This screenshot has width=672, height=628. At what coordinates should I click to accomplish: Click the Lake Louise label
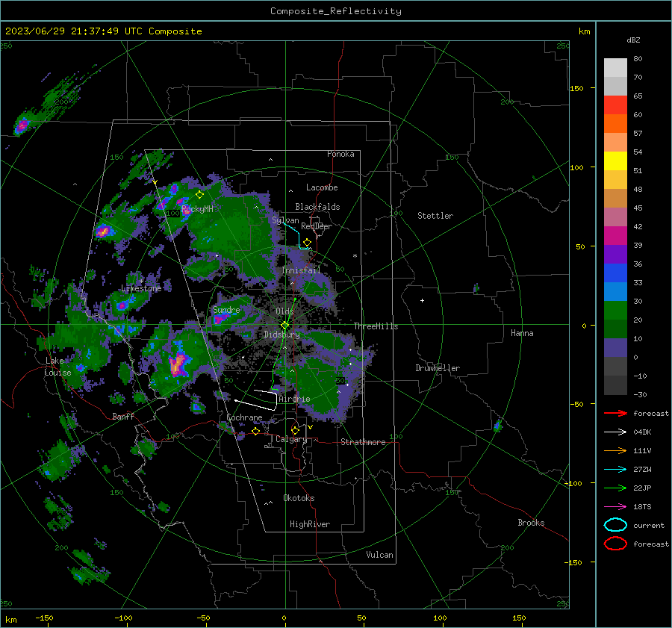[x=57, y=367]
